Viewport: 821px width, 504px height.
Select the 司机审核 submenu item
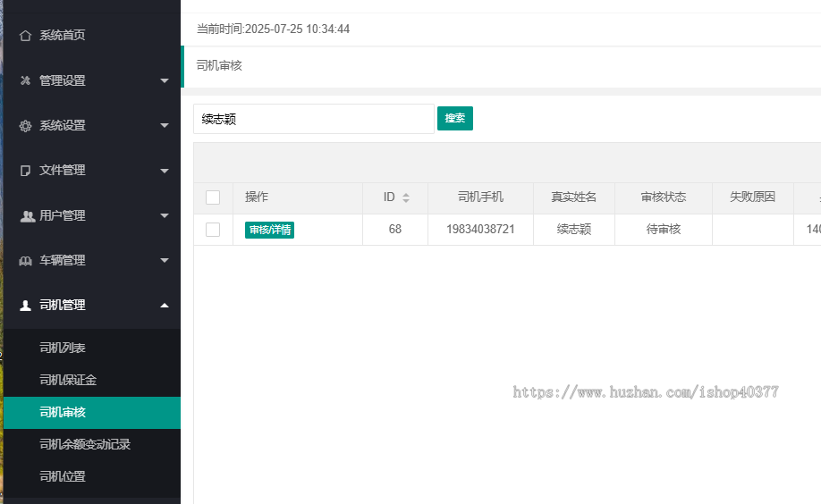tap(92, 413)
